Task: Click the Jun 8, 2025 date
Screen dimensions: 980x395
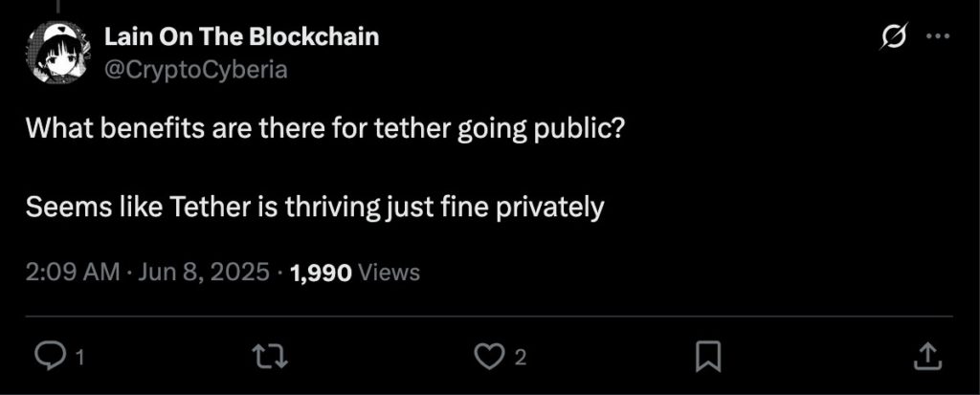Action: (203, 273)
